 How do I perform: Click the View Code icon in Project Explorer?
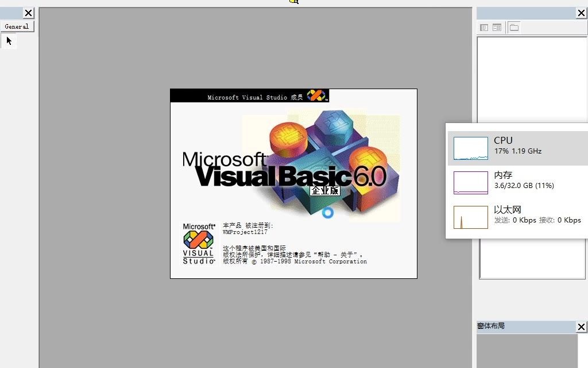(484, 27)
